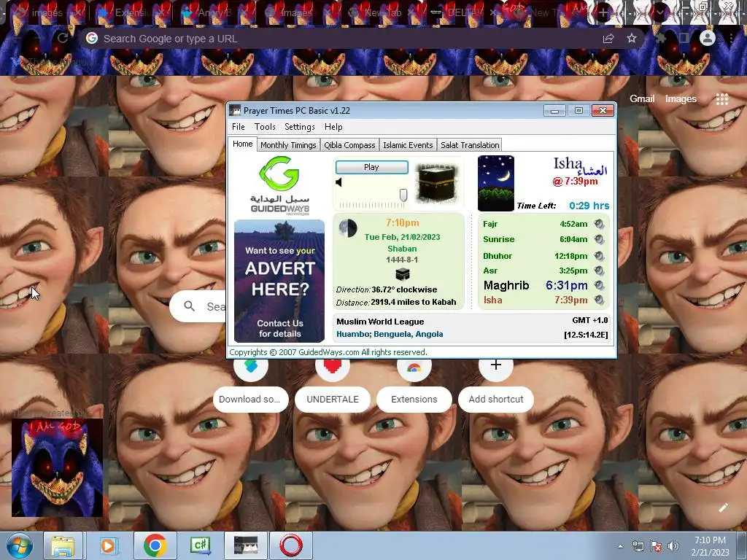Switch to Qibla Compass tab
Viewport: 747px width, 560px height.
(349, 145)
